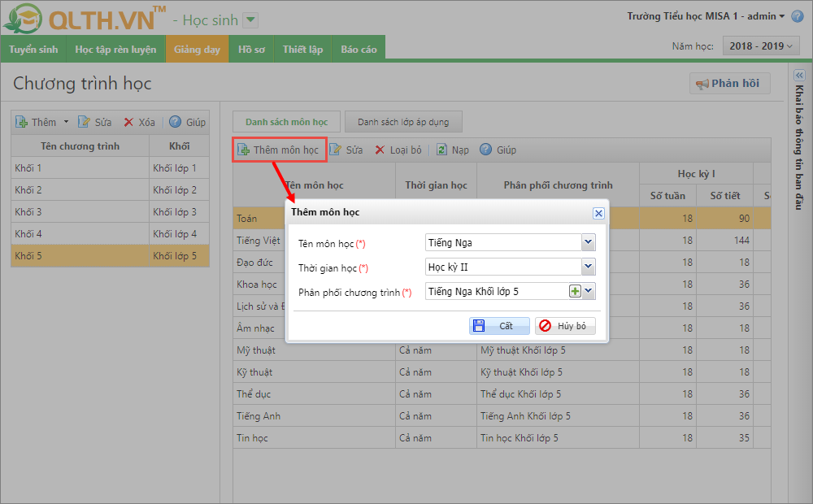Click the Tin học Khối lớp 5 cell

[558, 437]
